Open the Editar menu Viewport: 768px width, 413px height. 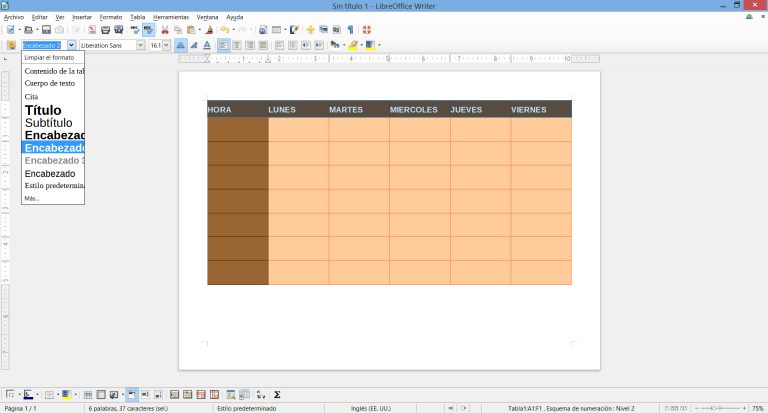tap(40, 17)
